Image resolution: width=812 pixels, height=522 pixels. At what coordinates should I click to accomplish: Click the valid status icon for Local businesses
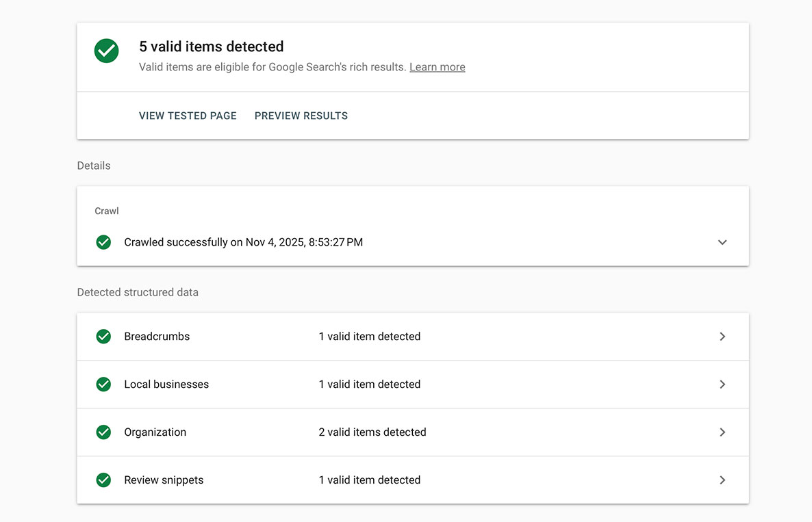click(103, 384)
